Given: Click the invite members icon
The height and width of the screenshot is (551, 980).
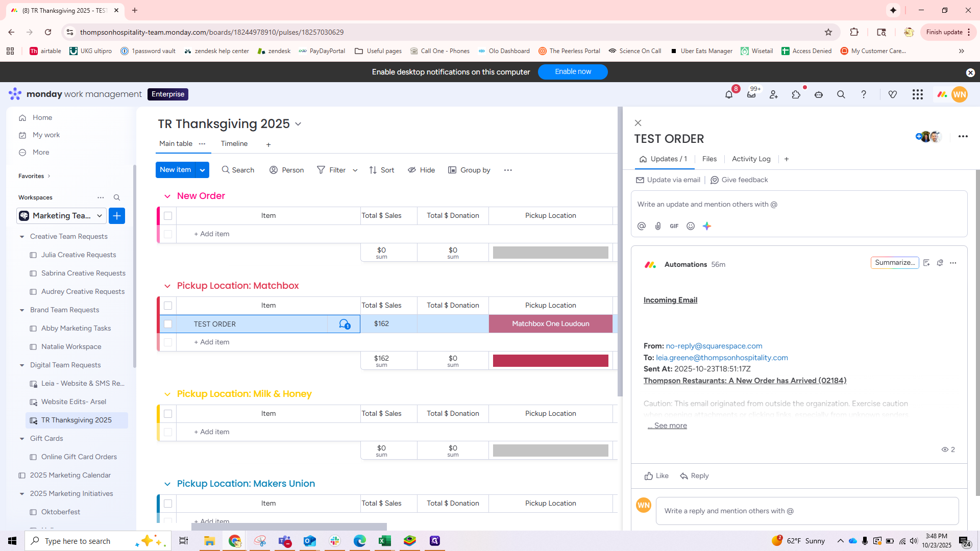Looking at the screenshot, I should point(774,95).
